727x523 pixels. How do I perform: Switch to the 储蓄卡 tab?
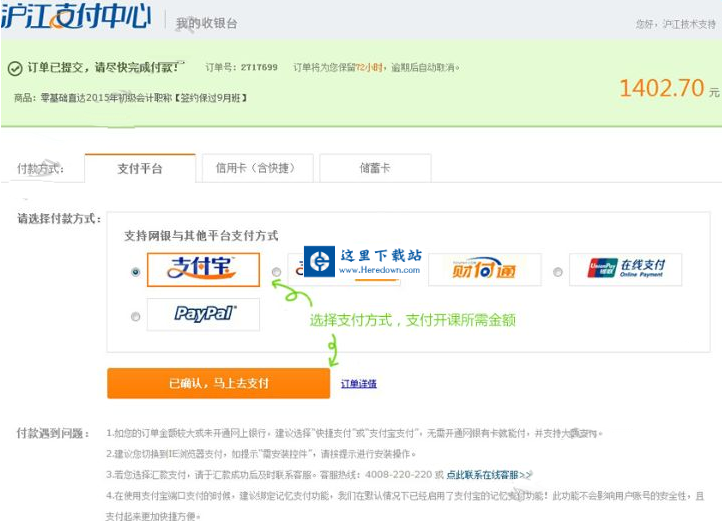375,169
